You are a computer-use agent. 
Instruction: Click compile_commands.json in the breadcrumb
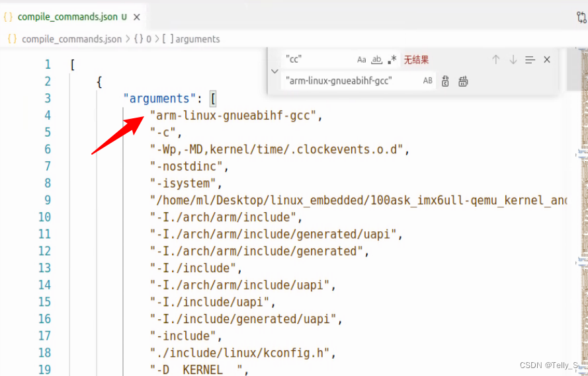pyautogui.click(x=71, y=39)
